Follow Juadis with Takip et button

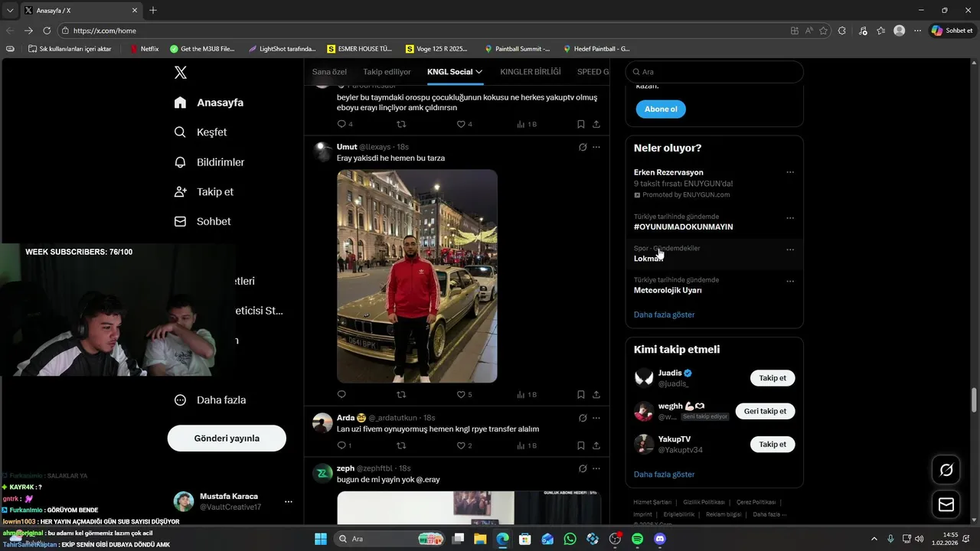coord(773,378)
